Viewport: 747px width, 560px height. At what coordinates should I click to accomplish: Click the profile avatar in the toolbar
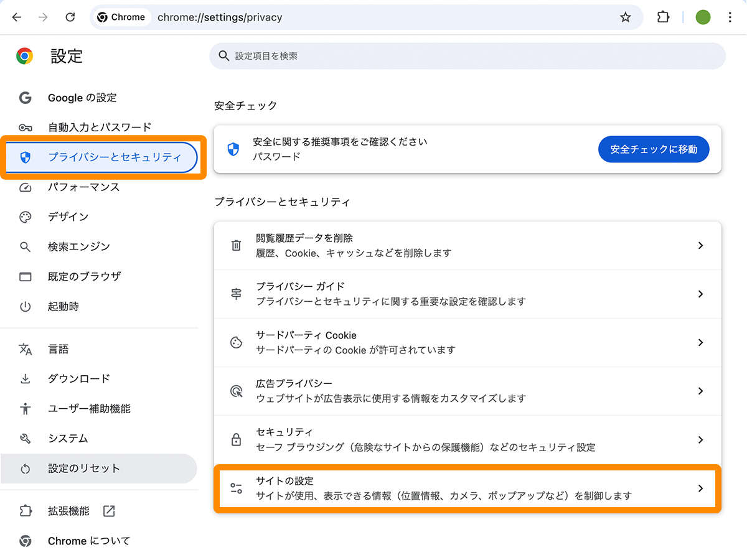[703, 17]
